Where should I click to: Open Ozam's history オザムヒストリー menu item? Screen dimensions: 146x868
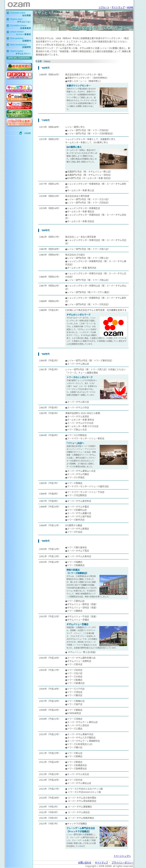[19, 52]
